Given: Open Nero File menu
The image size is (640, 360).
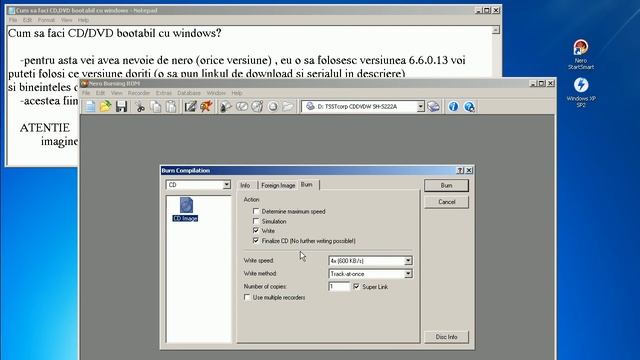Looking at the screenshot, I should coord(86,93).
